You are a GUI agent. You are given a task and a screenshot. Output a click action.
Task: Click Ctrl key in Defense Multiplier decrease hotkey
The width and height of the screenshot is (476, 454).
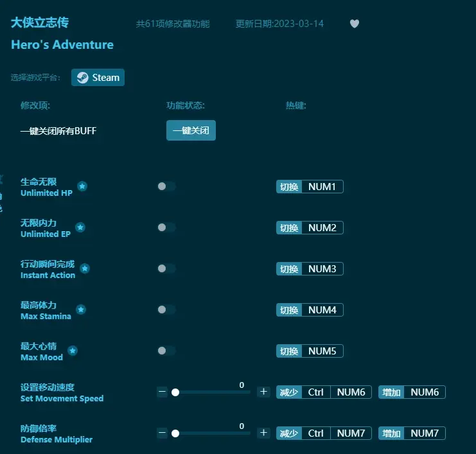[x=315, y=433]
